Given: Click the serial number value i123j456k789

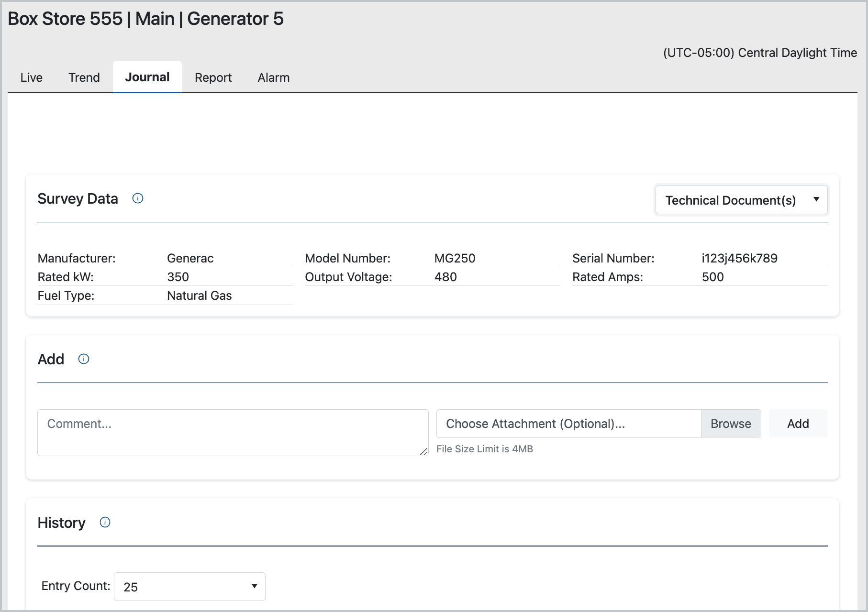Looking at the screenshot, I should (x=739, y=258).
